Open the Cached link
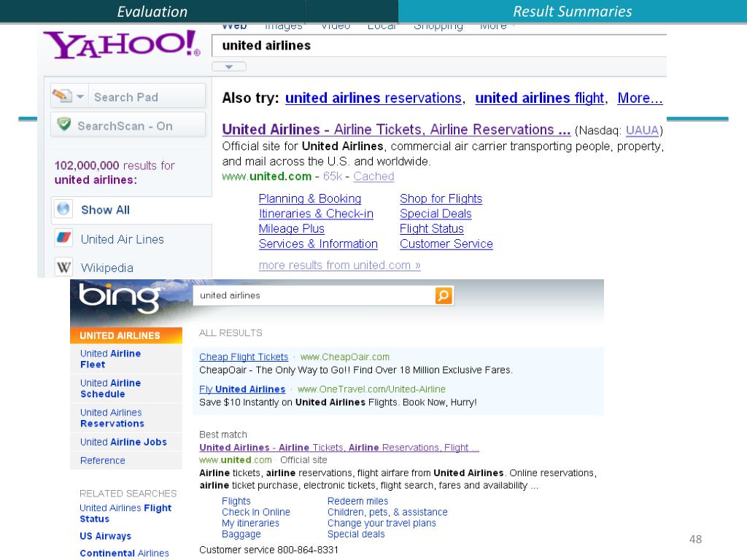Image resolution: width=747 pixels, height=560 pixels. pos(373,176)
